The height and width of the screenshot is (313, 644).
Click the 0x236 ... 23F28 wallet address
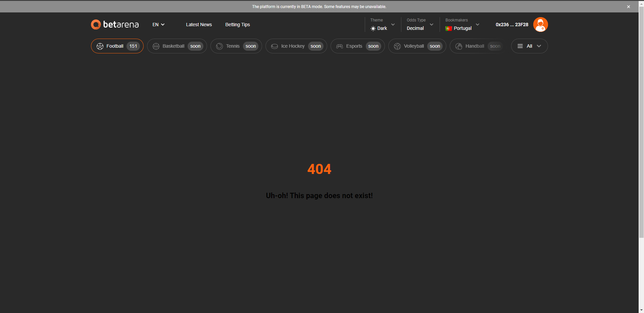(x=512, y=24)
